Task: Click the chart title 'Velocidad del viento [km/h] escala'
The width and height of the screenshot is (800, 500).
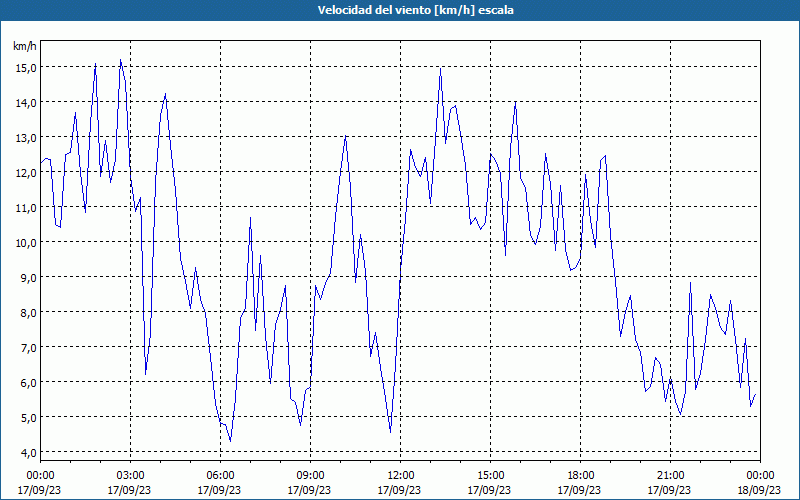Action: 415,10
